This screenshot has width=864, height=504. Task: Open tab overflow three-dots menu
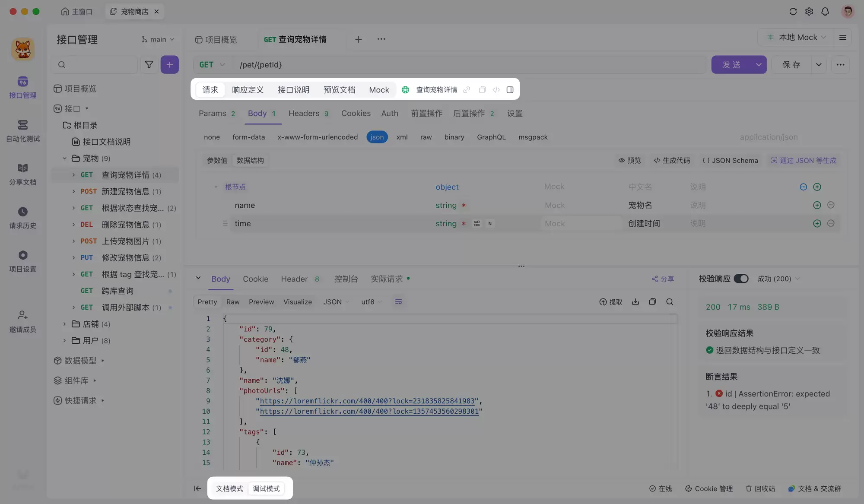coord(381,39)
